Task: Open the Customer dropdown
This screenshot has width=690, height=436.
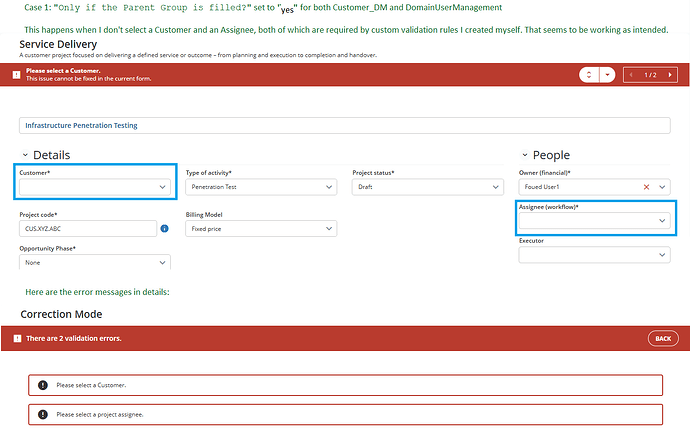Action: [95, 187]
